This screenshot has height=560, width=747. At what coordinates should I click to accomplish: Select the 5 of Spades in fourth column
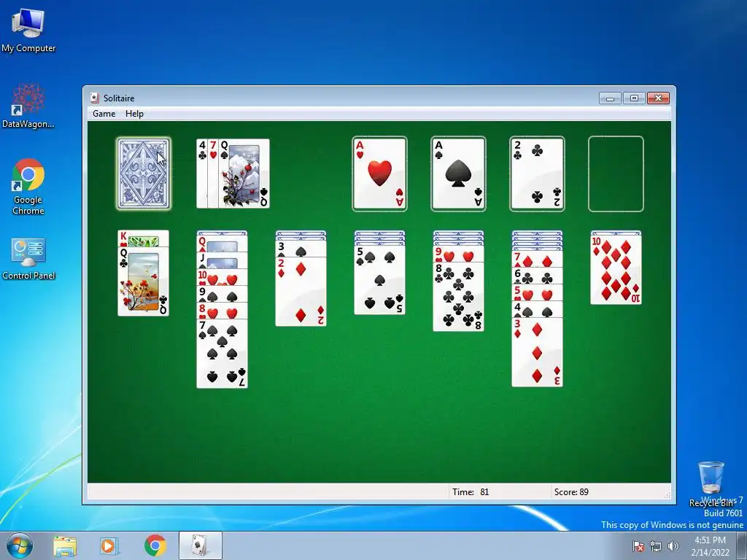(x=379, y=281)
